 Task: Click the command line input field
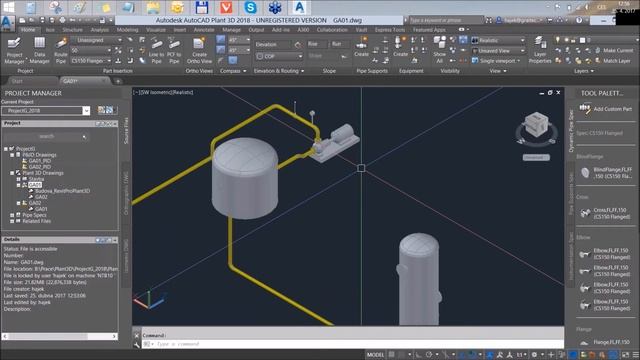(x=353, y=344)
